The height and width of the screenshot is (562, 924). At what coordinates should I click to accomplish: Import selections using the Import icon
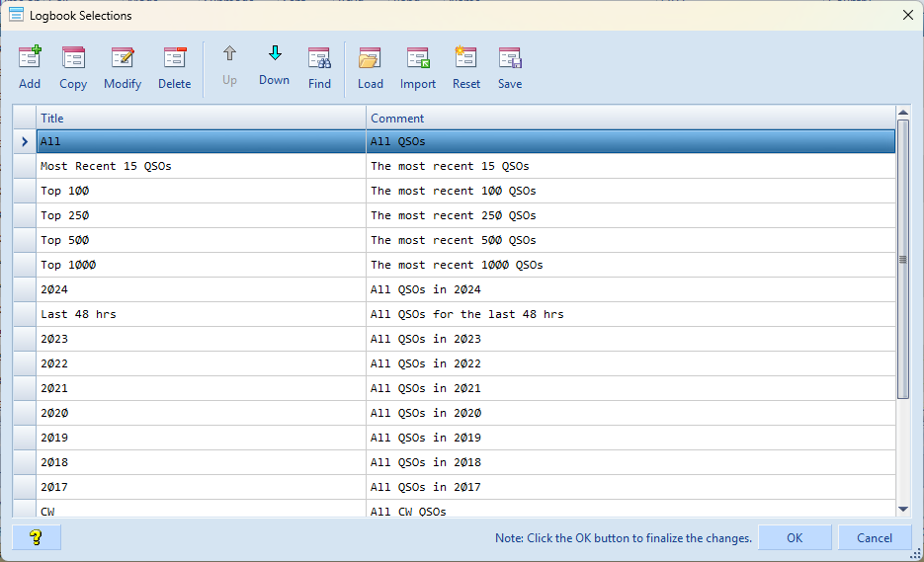(418, 67)
